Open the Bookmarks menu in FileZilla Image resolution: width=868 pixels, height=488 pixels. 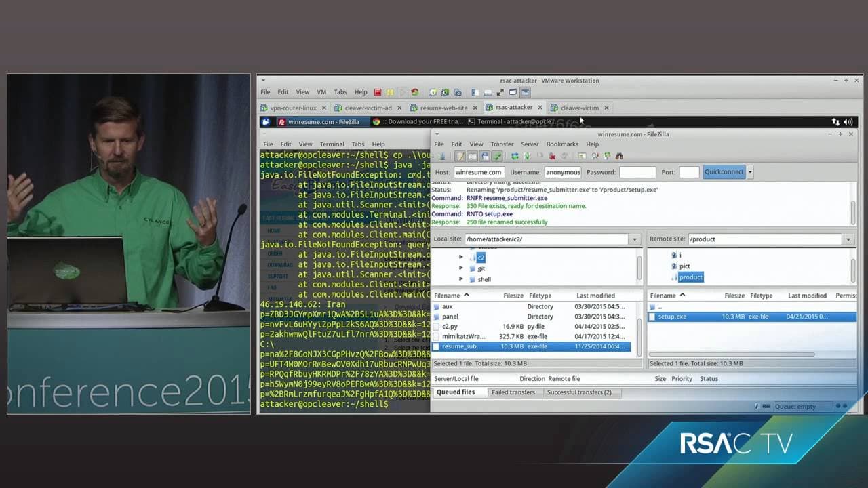click(562, 144)
